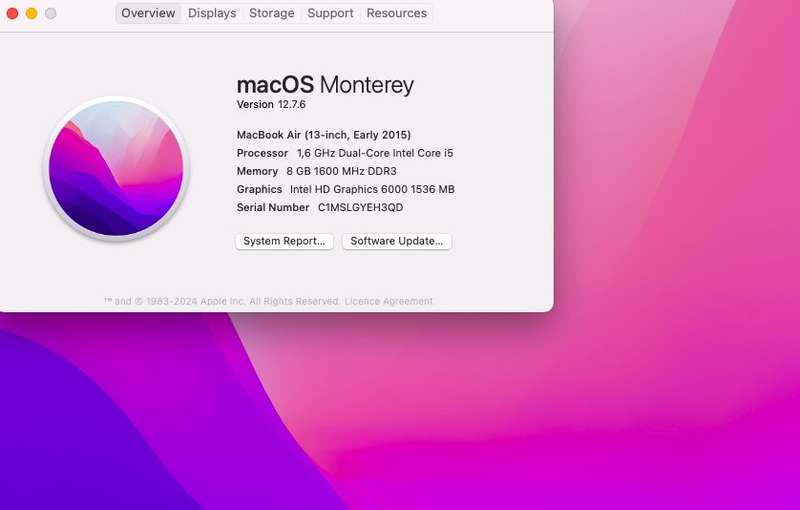Screen dimensions: 800x510
Task: Minimize window with yellow button
Action: (x=32, y=14)
